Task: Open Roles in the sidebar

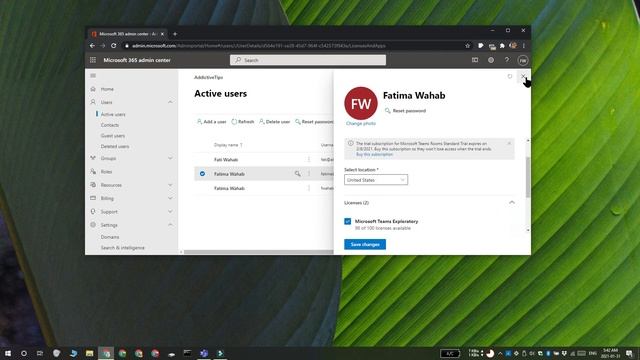Action: click(x=106, y=171)
